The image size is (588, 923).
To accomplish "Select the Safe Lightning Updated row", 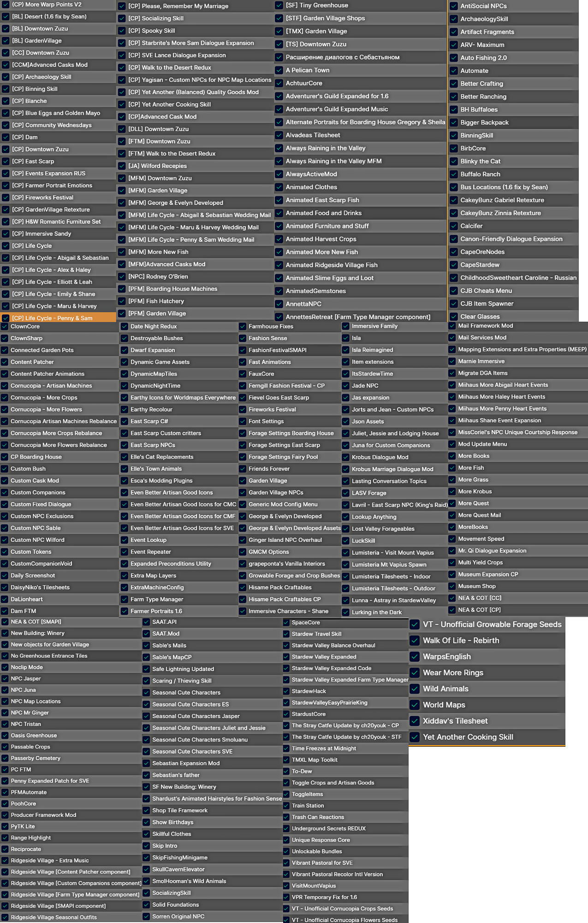I will (x=212, y=669).
